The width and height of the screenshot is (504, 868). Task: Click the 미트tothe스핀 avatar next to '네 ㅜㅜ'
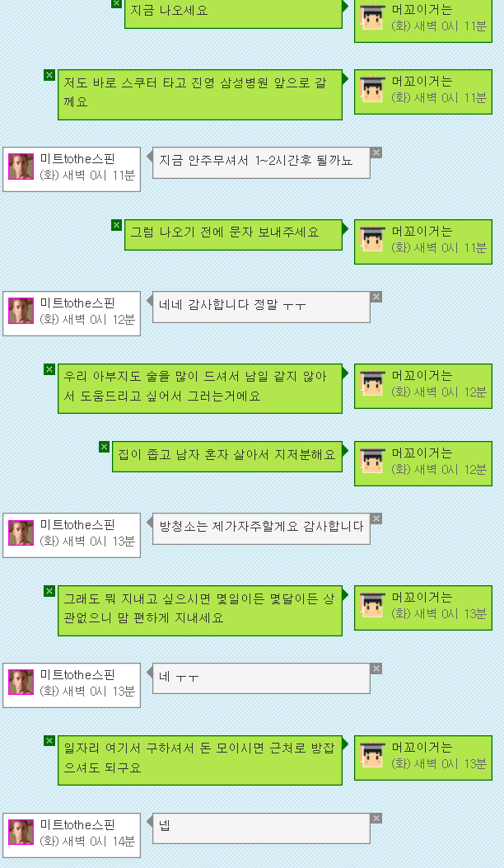21,683
